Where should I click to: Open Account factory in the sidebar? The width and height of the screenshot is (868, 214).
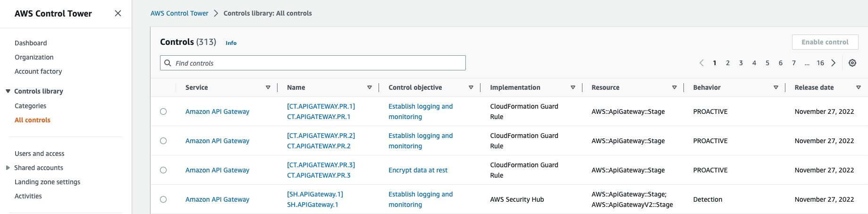point(38,71)
